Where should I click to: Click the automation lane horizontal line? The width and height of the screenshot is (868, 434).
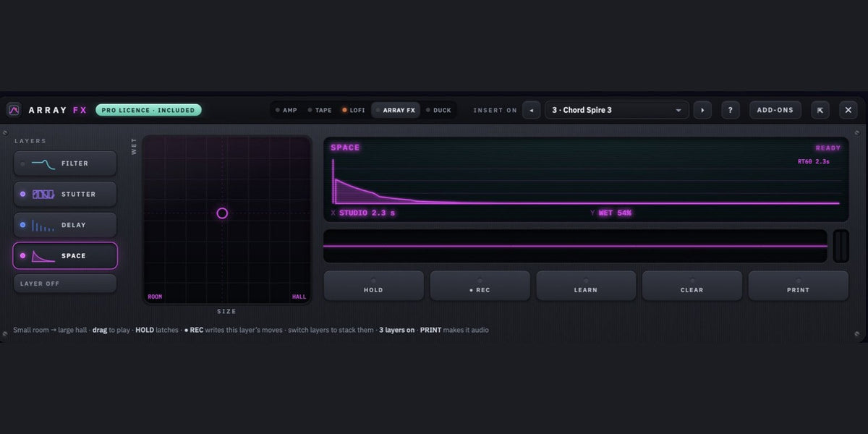[575, 246]
